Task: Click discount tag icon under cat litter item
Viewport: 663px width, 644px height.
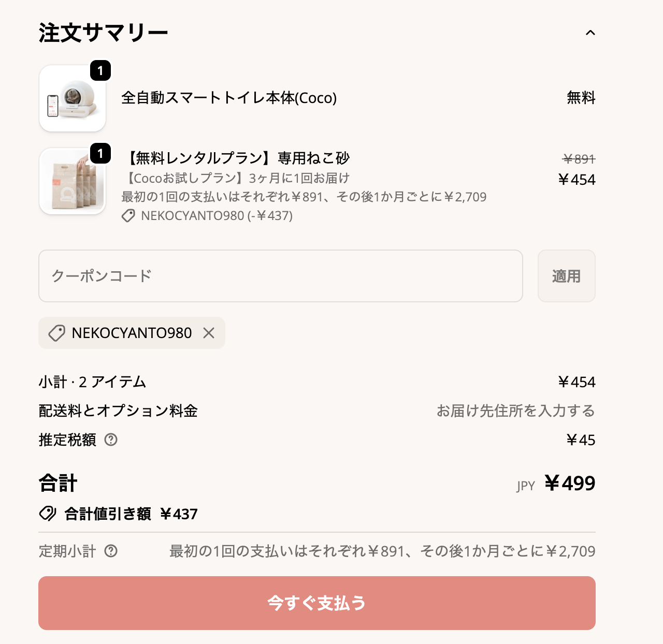Action: pos(128,216)
